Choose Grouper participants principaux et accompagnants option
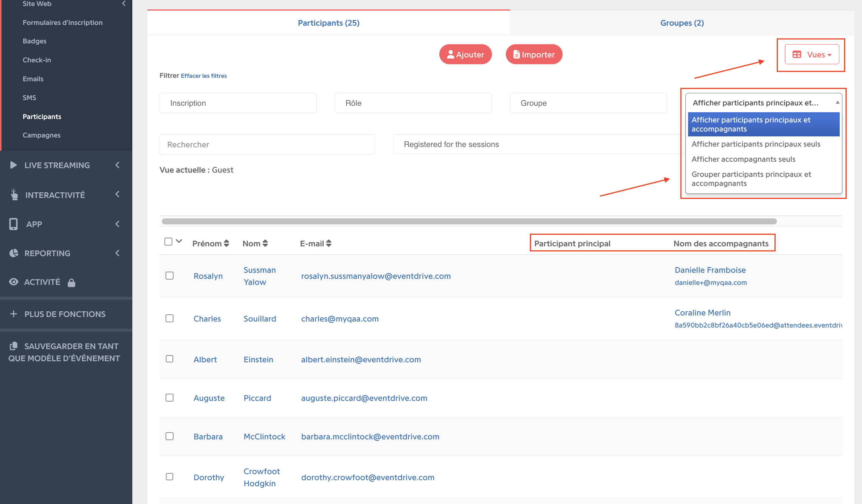This screenshot has height=504, width=862. coord(763,179)
